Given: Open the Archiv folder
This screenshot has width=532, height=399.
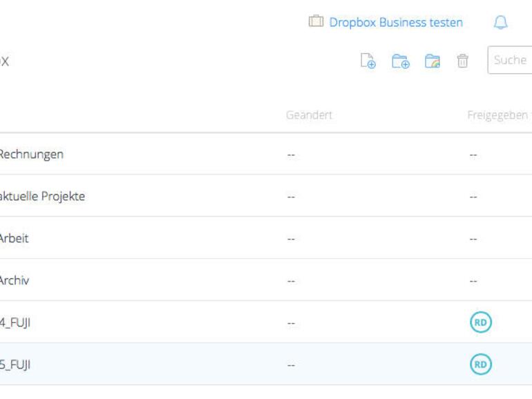Looking at the screenshot, I should [15, 281].
